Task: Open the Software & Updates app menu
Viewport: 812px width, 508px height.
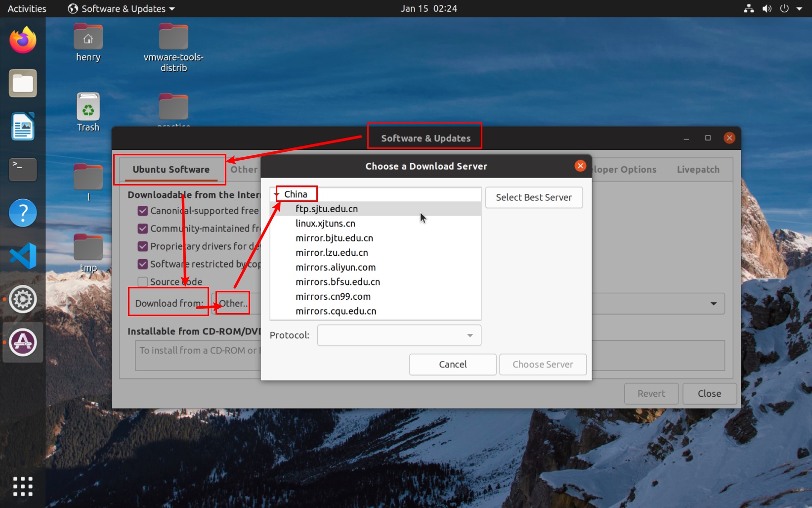Action: 122,8
